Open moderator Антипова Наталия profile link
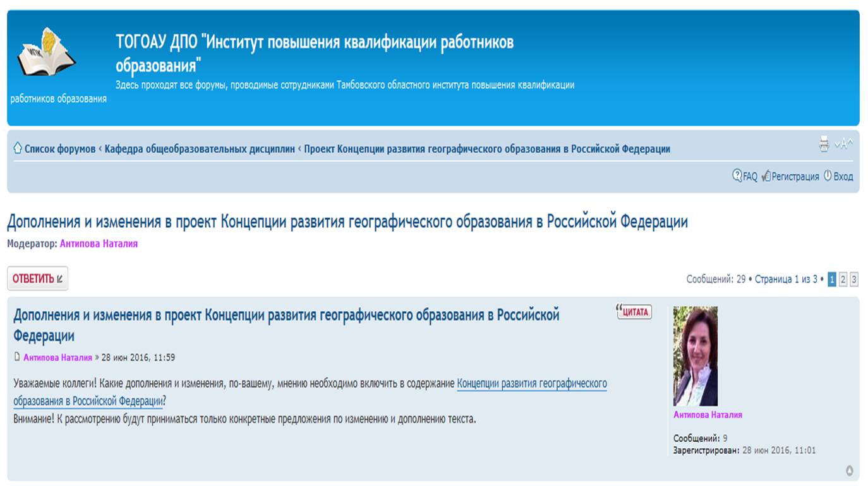The height and width of the screenshot is (486, 868). point(99,244)
